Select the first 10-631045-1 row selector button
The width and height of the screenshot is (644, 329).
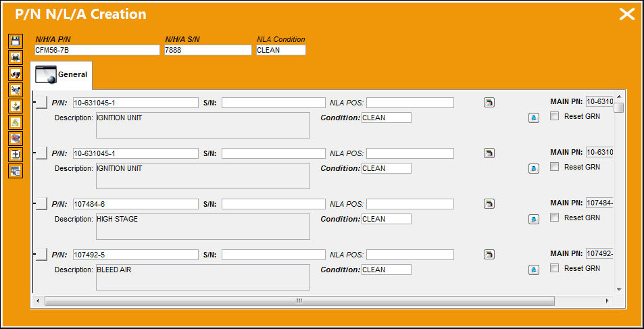pyautogui.click(x=41, y=102)
